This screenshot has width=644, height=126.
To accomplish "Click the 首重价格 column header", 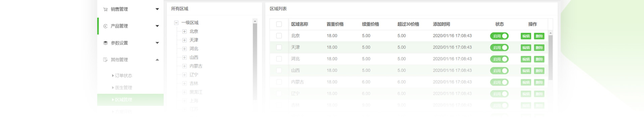I will [x=335, y=24].
